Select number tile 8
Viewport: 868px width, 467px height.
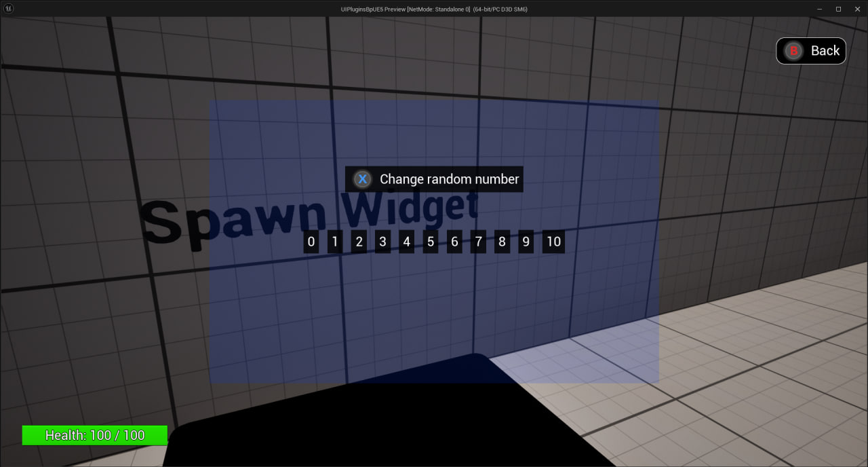point(502,242)
